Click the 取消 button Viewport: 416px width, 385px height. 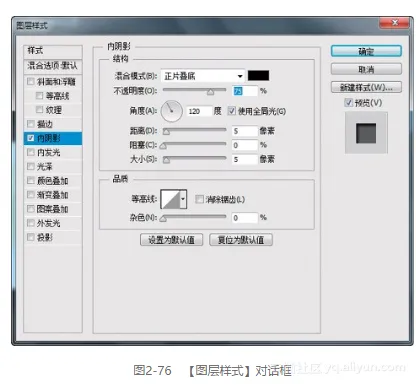pos(366,69)
